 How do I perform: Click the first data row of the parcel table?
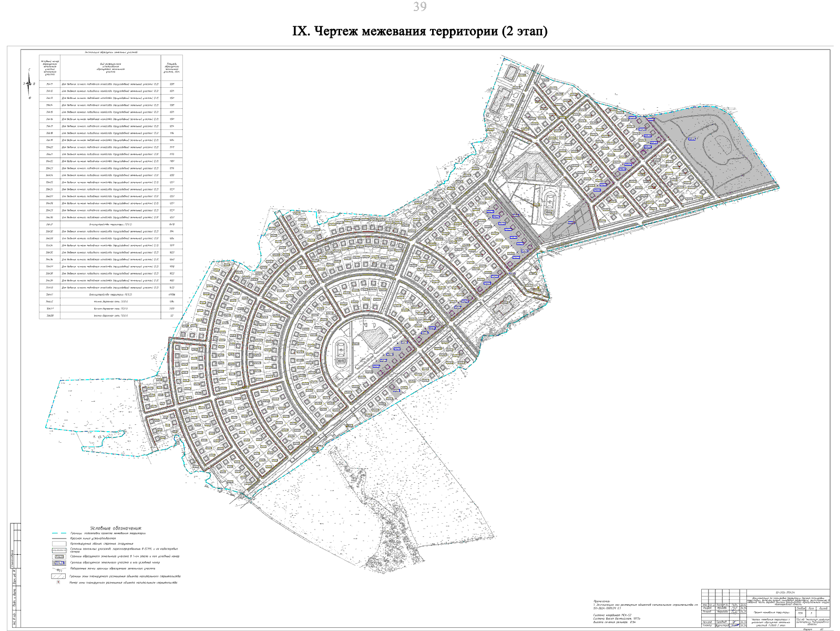110,84
